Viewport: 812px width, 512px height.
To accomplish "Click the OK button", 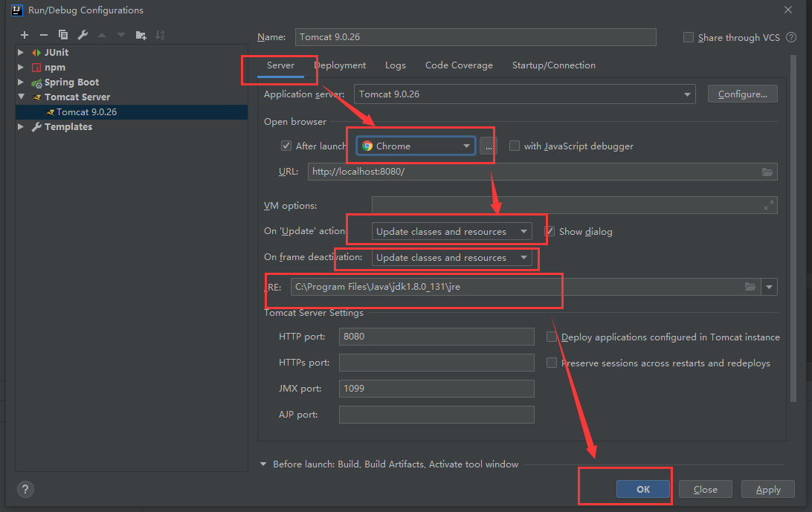I will tap(643, 489).
